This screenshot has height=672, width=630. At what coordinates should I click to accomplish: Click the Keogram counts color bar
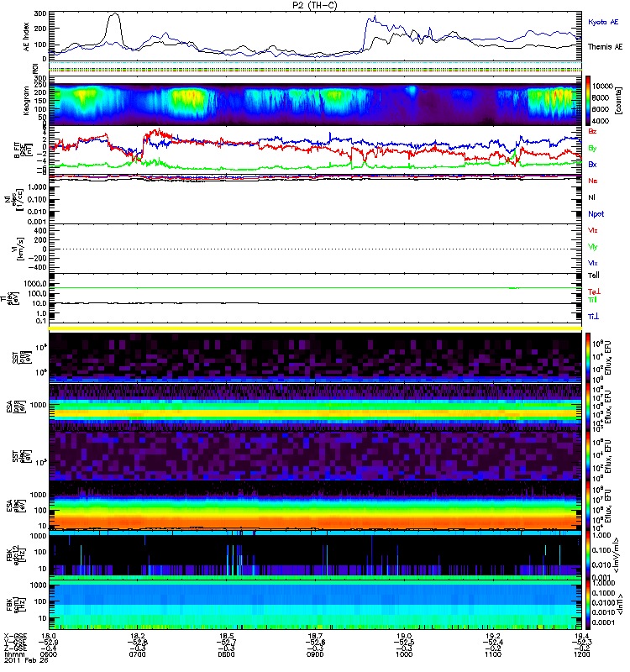coord(588,101)
